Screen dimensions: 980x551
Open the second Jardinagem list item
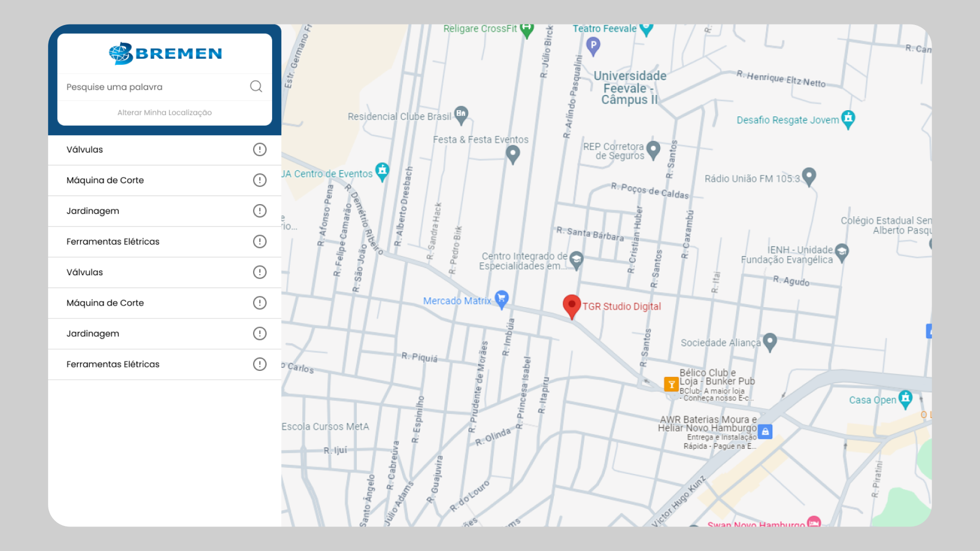[x=93, y=333]
